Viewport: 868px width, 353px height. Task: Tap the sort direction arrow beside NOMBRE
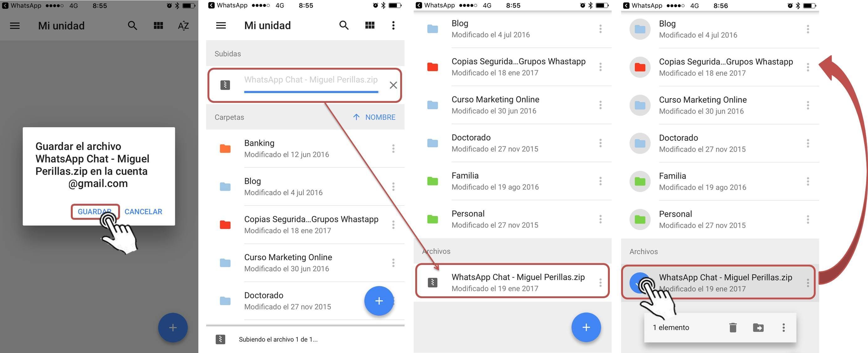point(356,117)
